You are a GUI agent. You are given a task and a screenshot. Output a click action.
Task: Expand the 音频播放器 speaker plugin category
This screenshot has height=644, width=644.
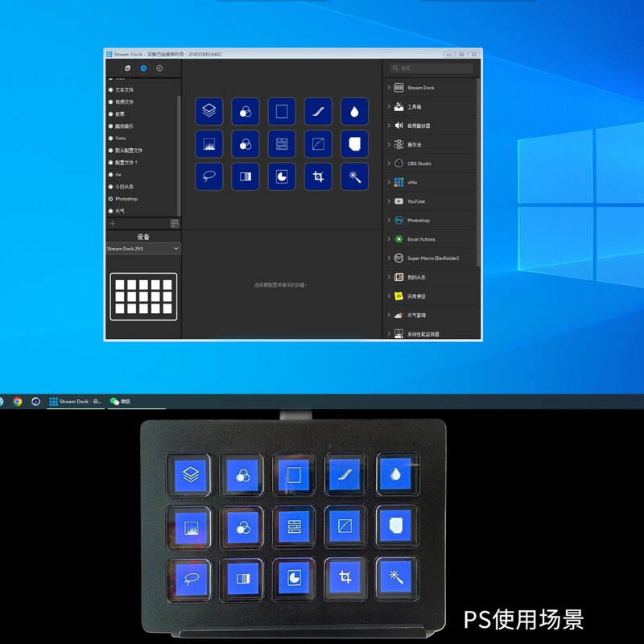[389, 126]
